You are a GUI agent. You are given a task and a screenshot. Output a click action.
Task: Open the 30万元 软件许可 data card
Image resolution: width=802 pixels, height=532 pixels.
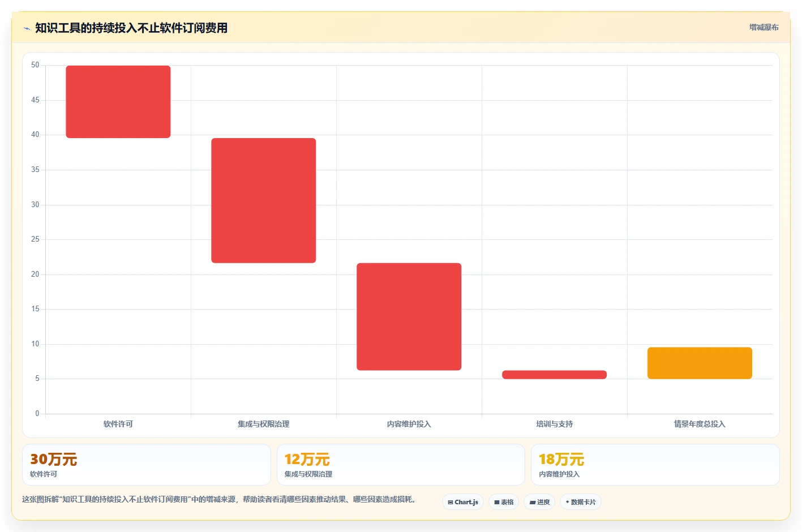click(x=147, y=465)
